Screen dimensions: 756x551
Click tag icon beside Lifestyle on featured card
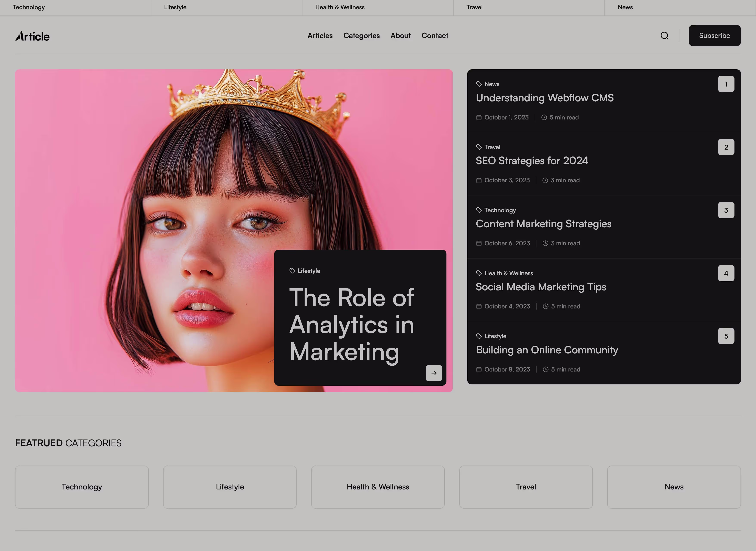[x=292, y=271]
